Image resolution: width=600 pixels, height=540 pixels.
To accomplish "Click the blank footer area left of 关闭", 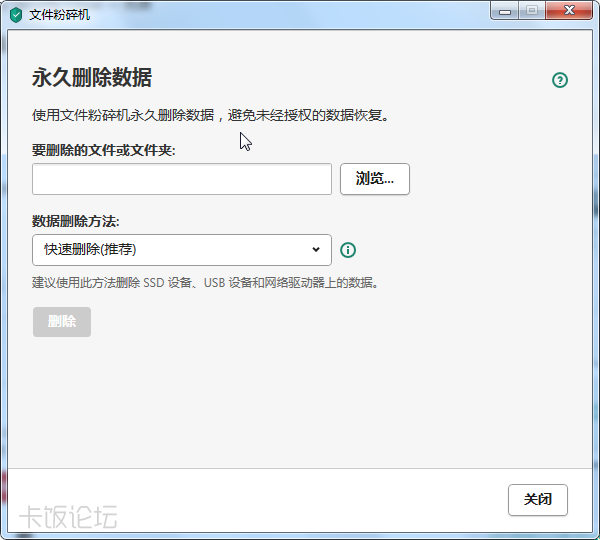I will pos(300,500).
